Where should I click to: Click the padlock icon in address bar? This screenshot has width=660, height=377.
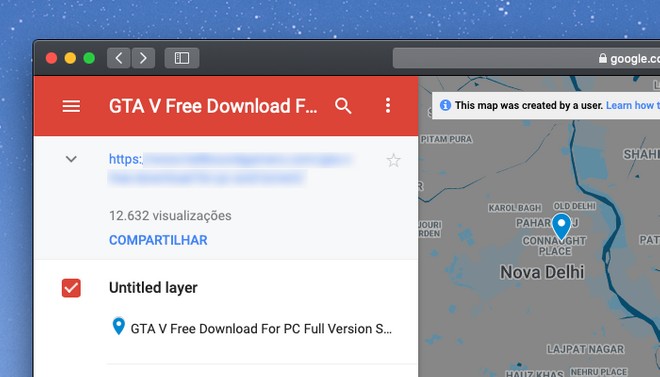603,58
